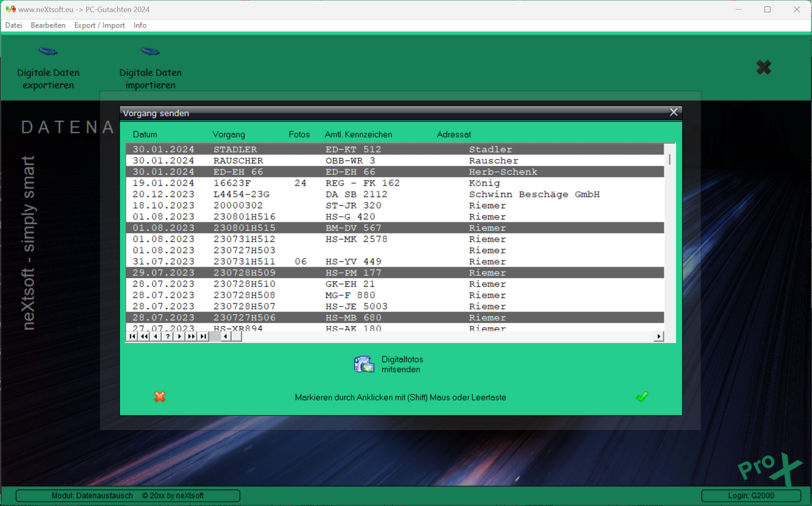Click the camera icon for Digitalfotos mitsenden
Viewport: 812px width, 506px height.
[x=364, y=364]
